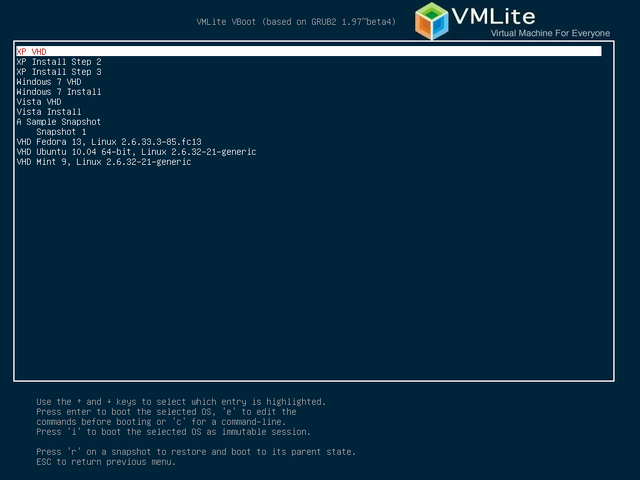Click the VMLite brand name text
This screenshot has height=480, width=640.
click(x=493, y=16)
